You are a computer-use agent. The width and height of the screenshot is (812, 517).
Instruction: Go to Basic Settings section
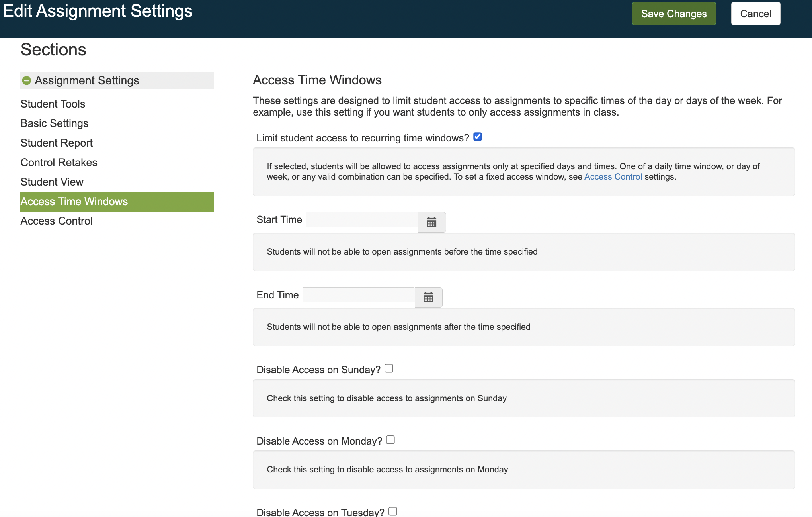click(55, 123)
